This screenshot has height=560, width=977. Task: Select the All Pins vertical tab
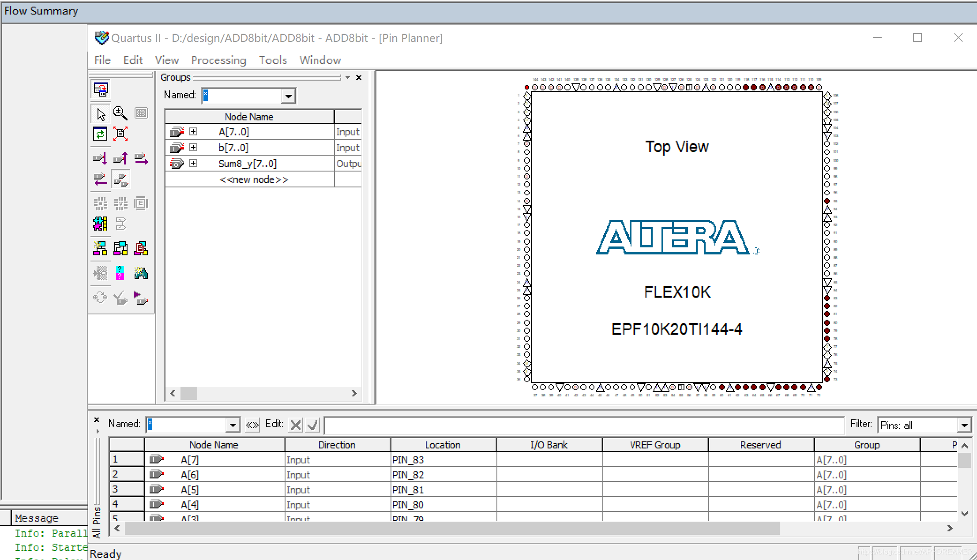coord(97,522)
